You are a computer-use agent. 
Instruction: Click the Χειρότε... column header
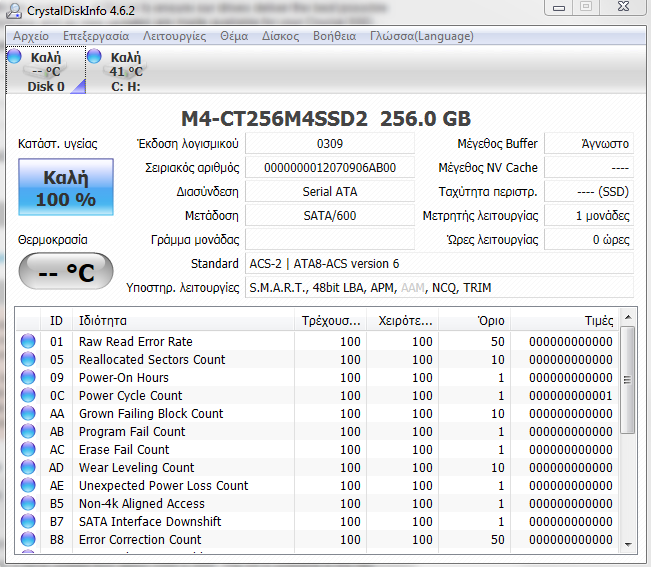pyautogui.click(x=402, y=320)
